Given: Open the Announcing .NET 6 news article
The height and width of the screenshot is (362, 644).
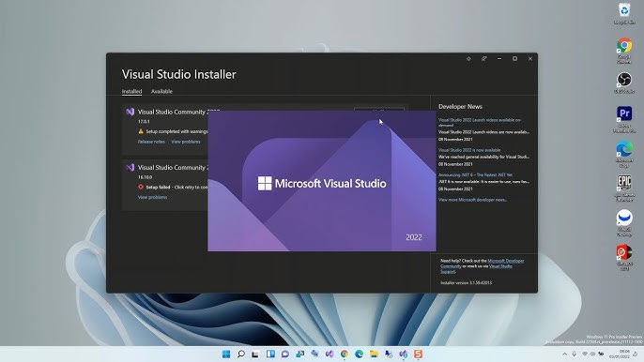Looking at the screenshot, I should pos(475,174).
